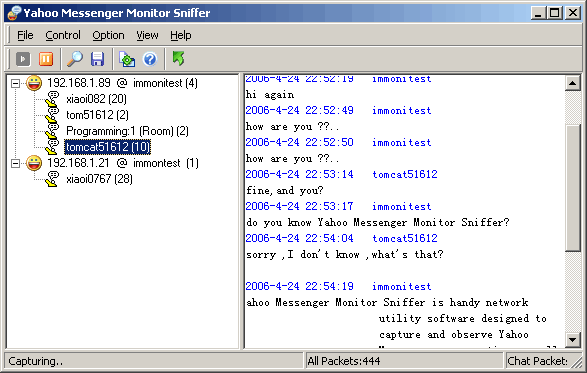Viewport: 587px width, 373px height.
Task: Open search with the magnifying glass icon
Action: [75, 59]
